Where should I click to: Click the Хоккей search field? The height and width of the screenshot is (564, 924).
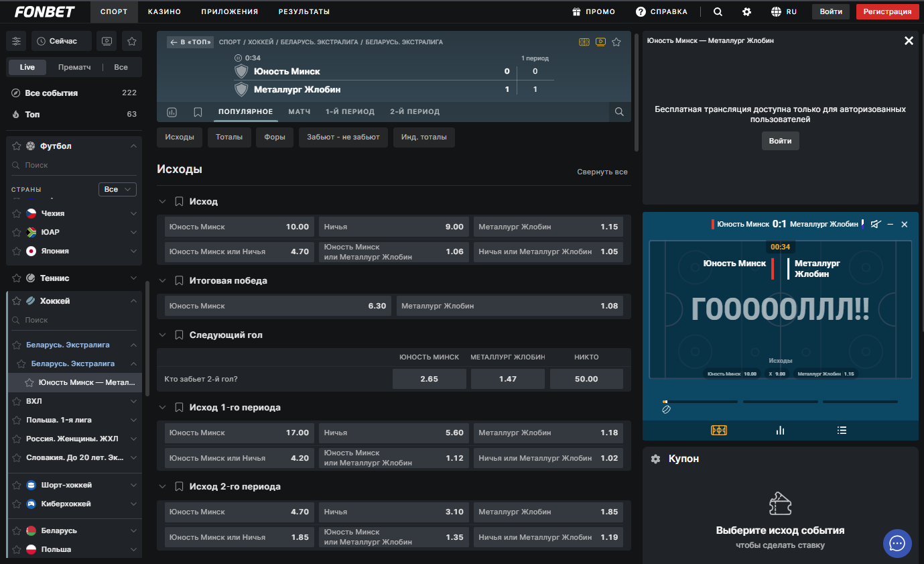pos(75,321)
